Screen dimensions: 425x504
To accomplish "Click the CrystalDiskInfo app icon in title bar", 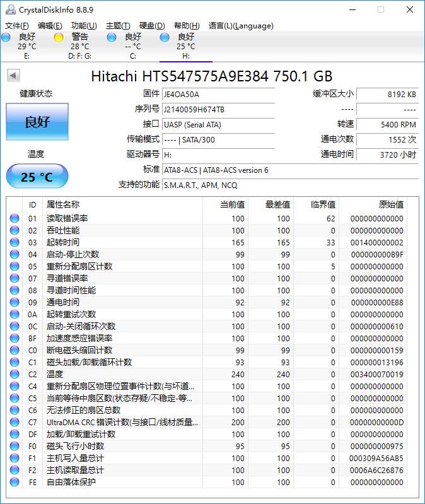I will click(11, 9).
